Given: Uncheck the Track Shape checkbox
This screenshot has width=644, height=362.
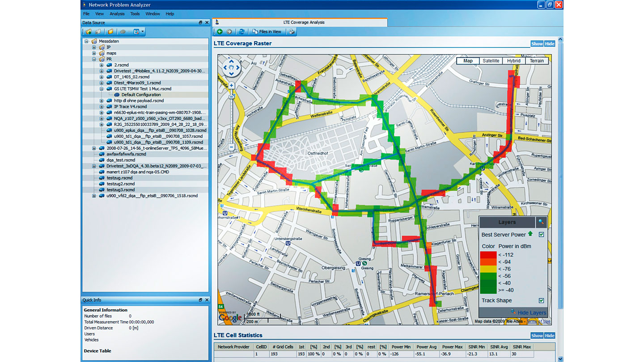Looking at the screenshot, I should (x=541, y=300).
